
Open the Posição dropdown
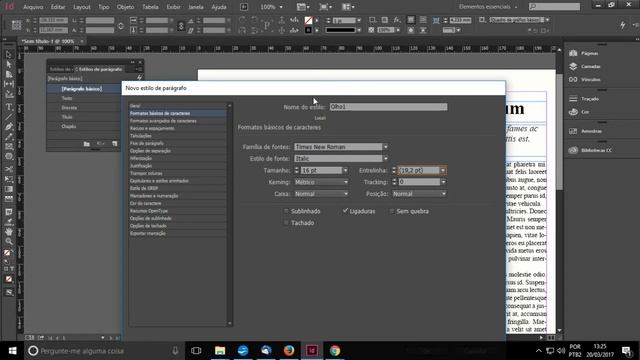419,194
